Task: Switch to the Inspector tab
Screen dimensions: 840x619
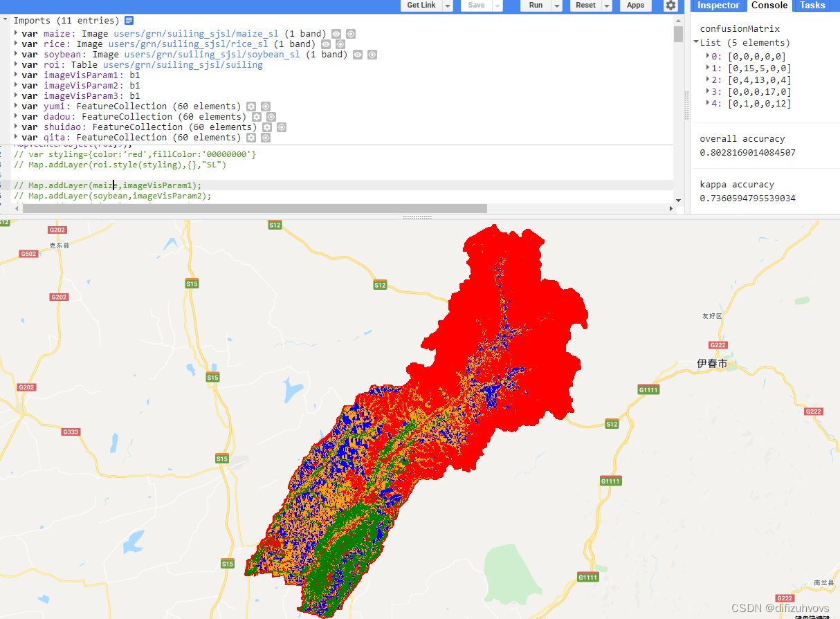Action: tap(718, 6)
